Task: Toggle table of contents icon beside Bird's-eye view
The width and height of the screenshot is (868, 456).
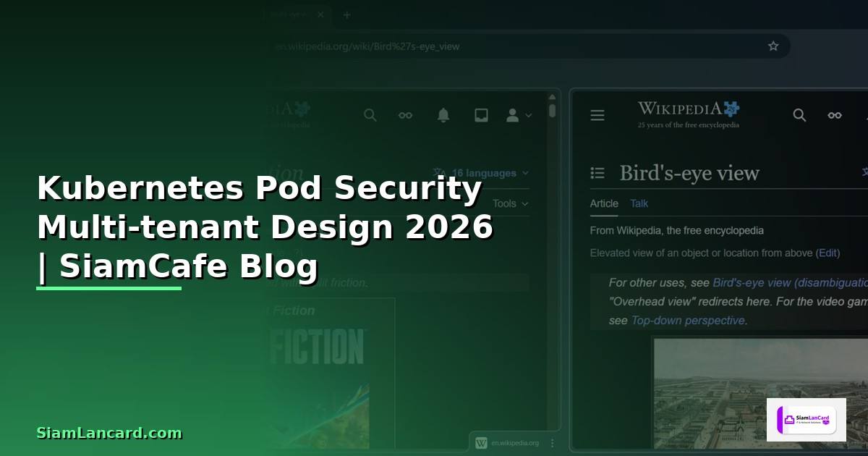Action: (x=597, y=173)
